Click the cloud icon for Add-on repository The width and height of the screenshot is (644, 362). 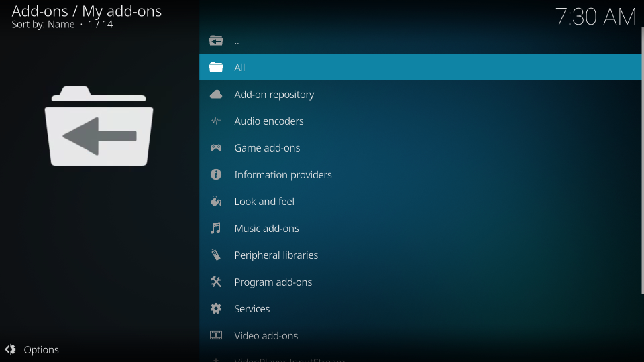point(215,95)
